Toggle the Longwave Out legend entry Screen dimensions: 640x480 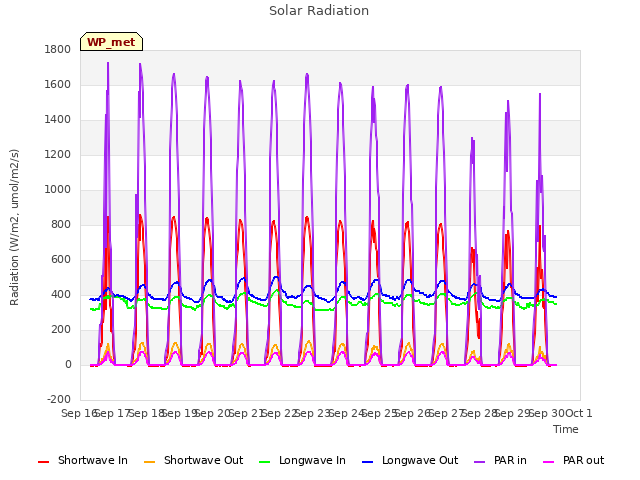click(x=410, y=460)
